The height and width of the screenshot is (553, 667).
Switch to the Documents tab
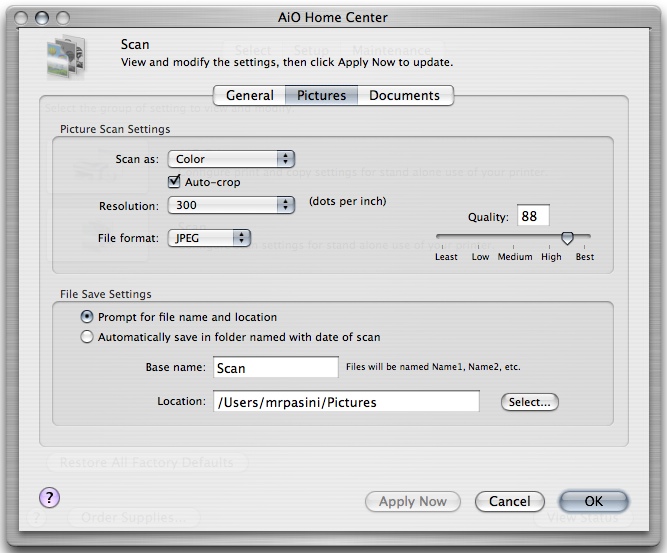click(404, 95)
